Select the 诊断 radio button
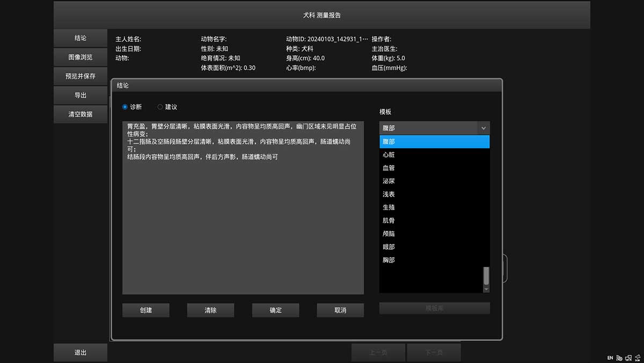Viewport: 644px width, 363px height. [126, 107]
